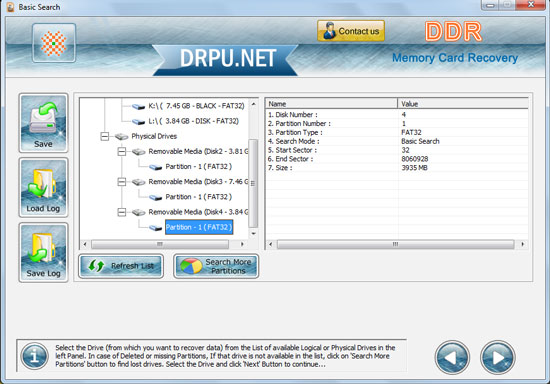
Task: Select Partition - 1 under Disk2
Action: click(199, 167)
